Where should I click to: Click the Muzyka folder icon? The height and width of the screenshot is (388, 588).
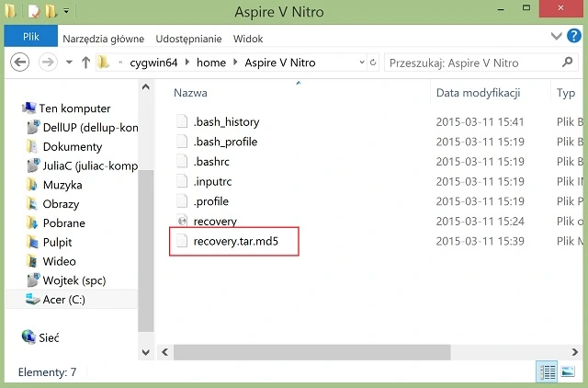(32, 185)
